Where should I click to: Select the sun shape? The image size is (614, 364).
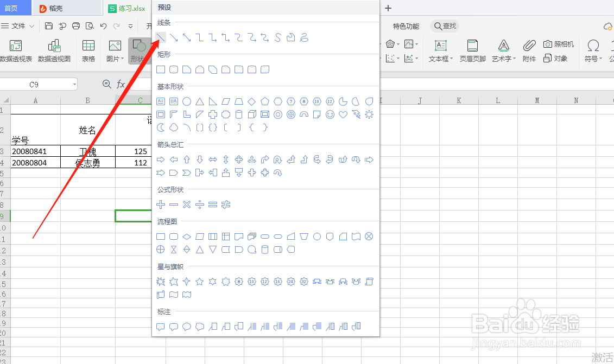pos(369,114)
